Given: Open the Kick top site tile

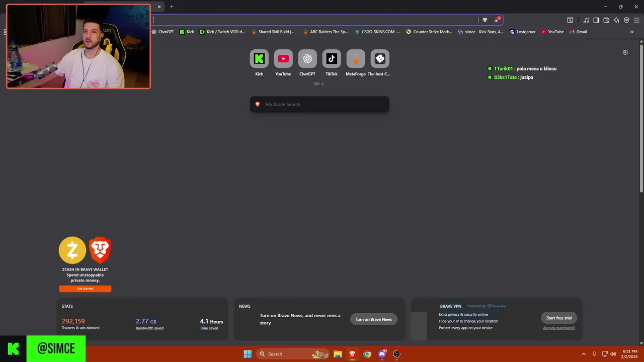Looking at the screenshot, I should point(259,63).
